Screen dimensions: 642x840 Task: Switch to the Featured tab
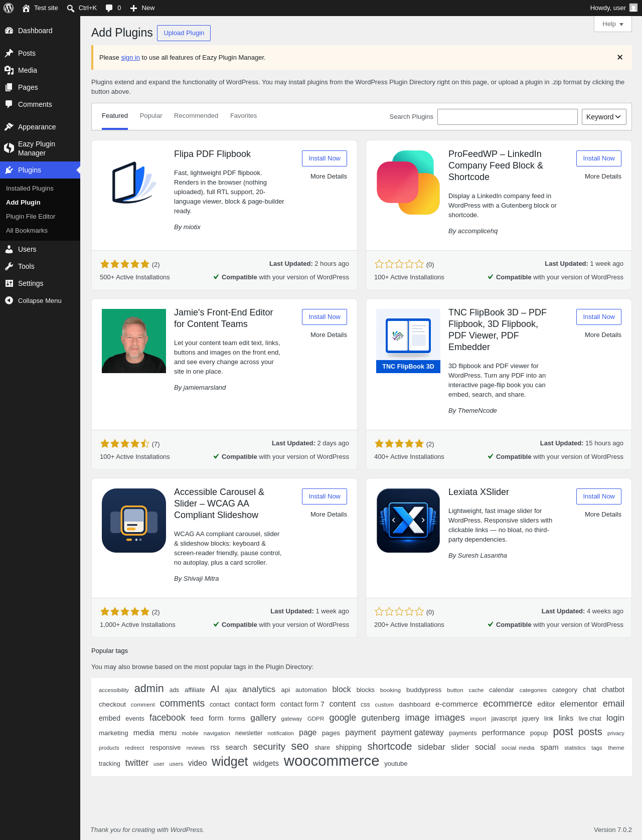[115, 116]
